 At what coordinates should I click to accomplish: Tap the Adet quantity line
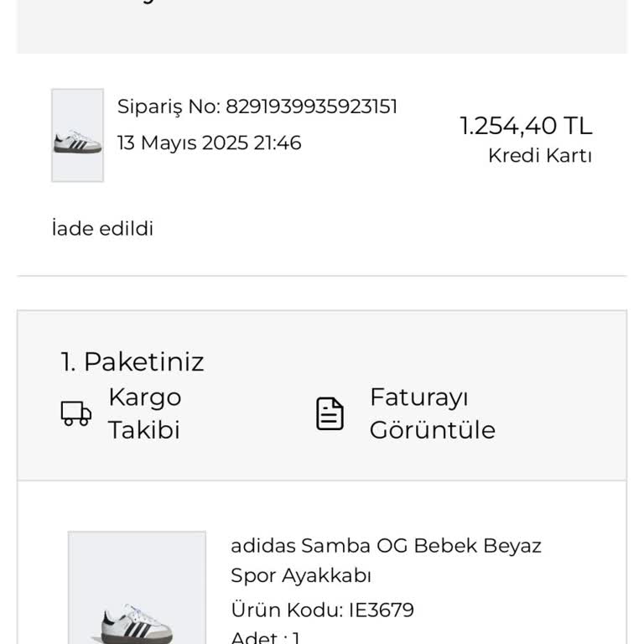tap(265, 637)
